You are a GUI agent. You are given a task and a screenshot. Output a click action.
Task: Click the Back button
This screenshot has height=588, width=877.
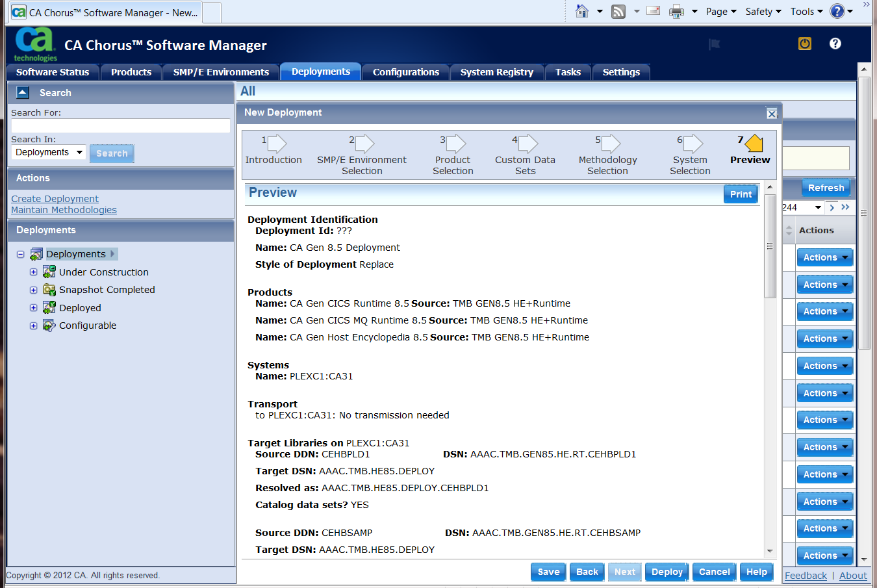tap(587, 572)
